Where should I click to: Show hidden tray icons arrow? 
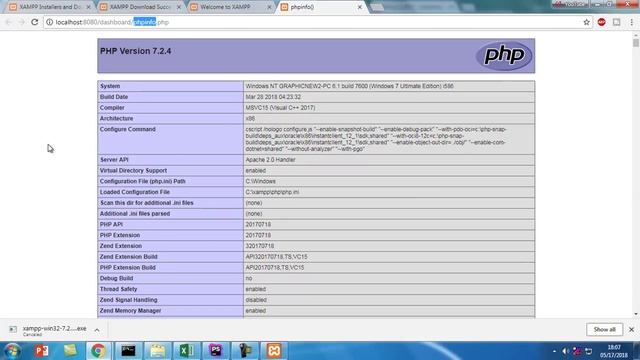[554, 351]
